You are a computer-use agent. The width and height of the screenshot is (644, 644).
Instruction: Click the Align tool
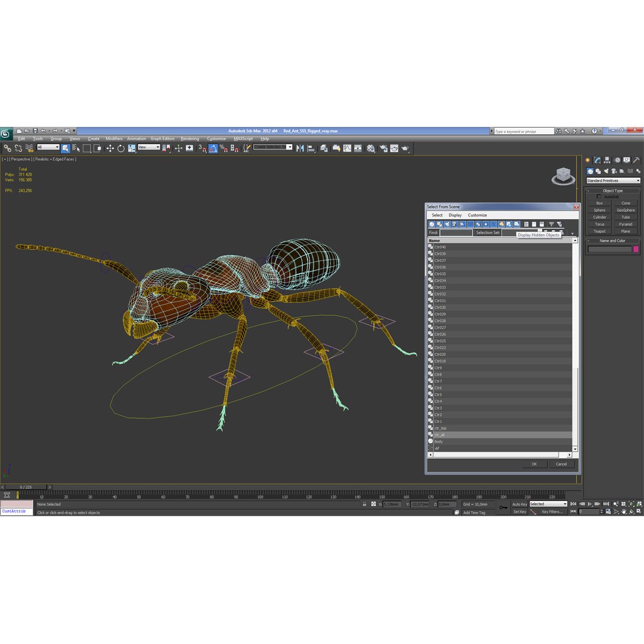click(311, 148)
